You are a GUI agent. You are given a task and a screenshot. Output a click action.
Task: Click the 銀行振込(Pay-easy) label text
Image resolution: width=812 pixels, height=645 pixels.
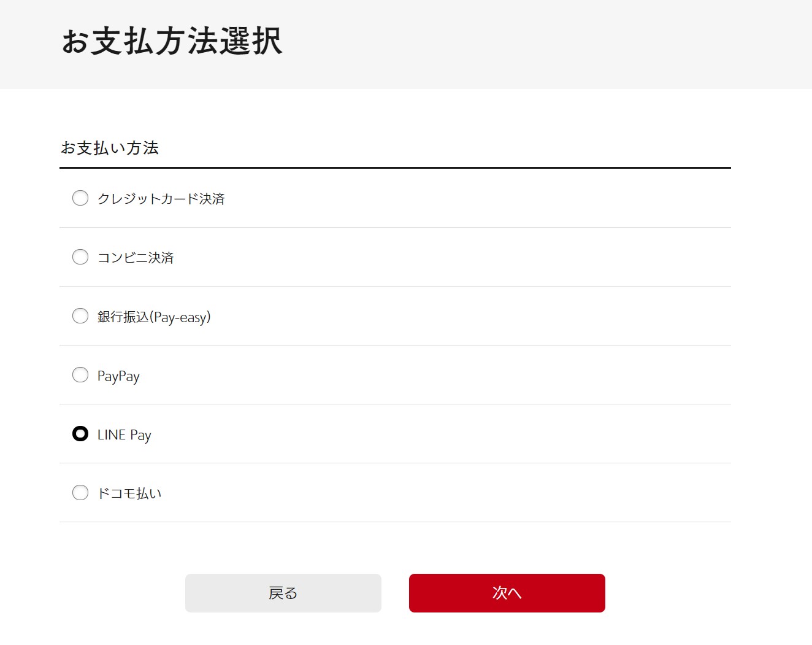(154, 317)
